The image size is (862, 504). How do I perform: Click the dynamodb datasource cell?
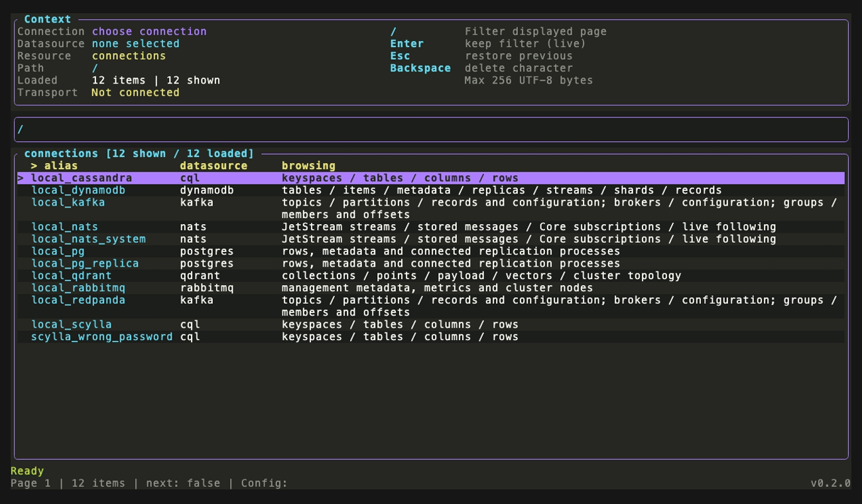click(207, 190)
